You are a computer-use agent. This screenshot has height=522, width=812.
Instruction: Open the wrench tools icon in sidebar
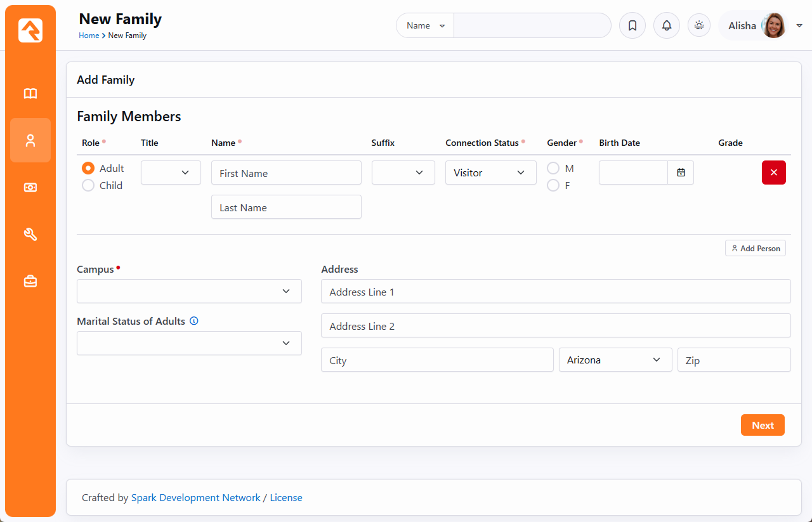pyautogui.click(x=30, y=235)
